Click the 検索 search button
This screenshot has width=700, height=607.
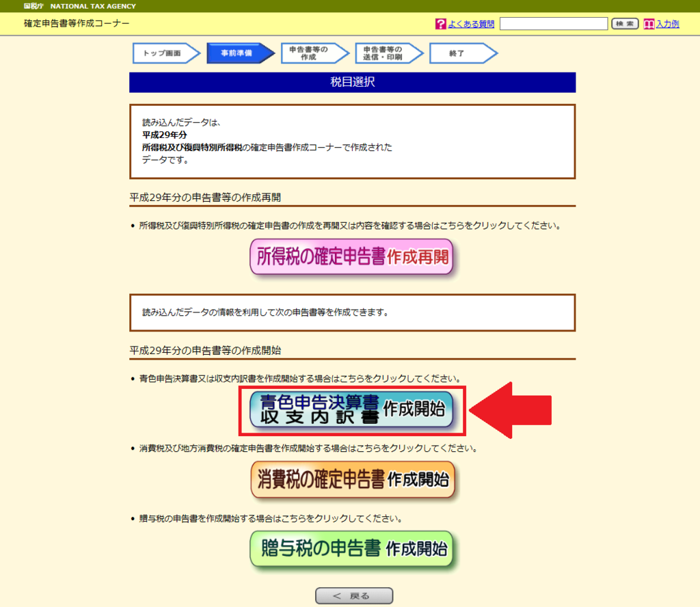point(625,24)
